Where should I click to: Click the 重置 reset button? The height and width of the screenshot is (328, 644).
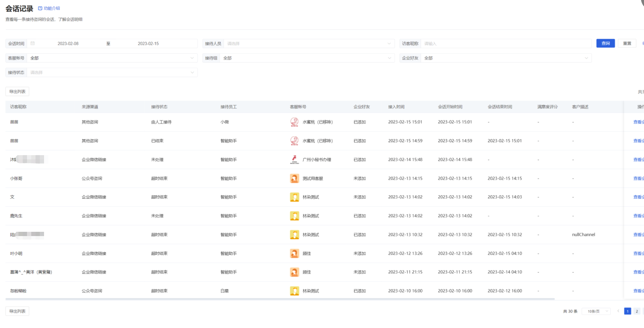[x=627, y=43]
